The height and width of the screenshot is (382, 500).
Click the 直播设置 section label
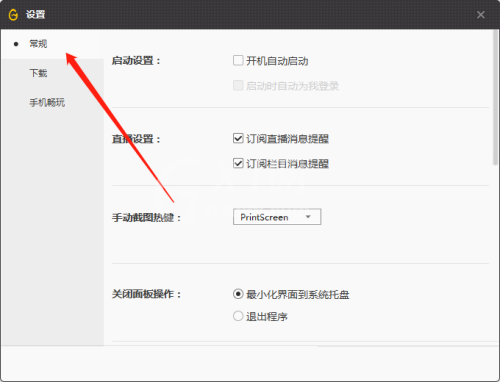click(136, 139)
